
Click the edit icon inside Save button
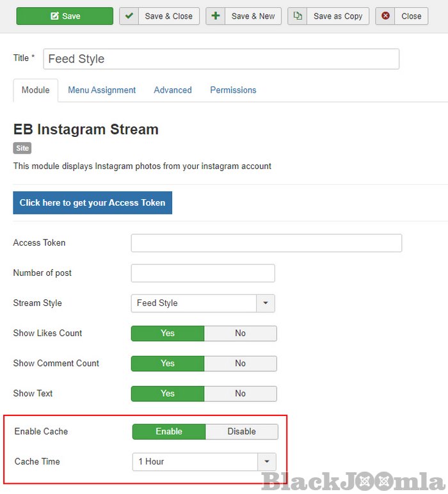tap(54, 16)
